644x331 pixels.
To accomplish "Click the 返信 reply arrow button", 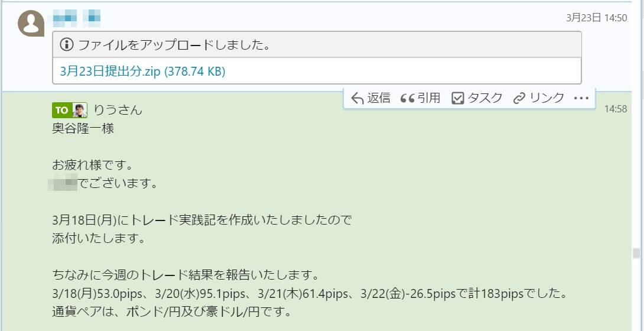I will click(x=371, y=98).
